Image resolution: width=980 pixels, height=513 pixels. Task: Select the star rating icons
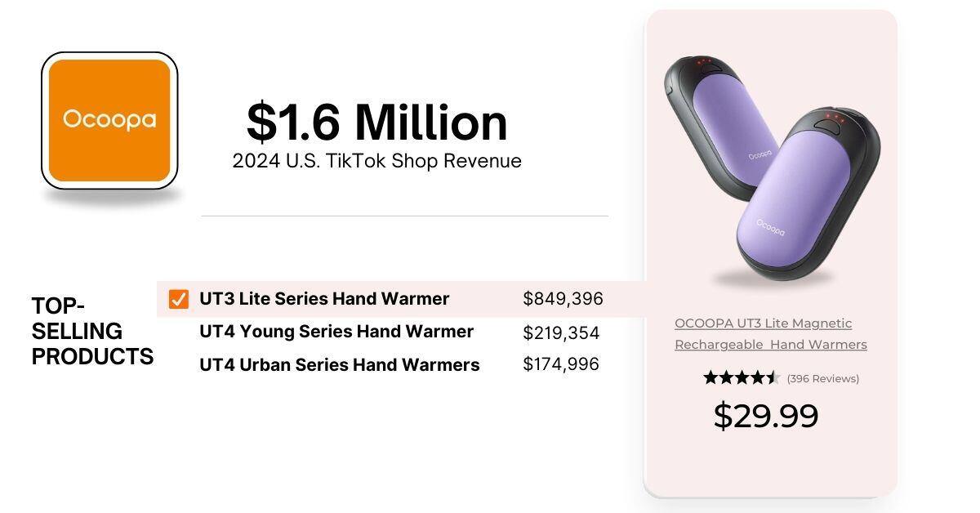742,378
